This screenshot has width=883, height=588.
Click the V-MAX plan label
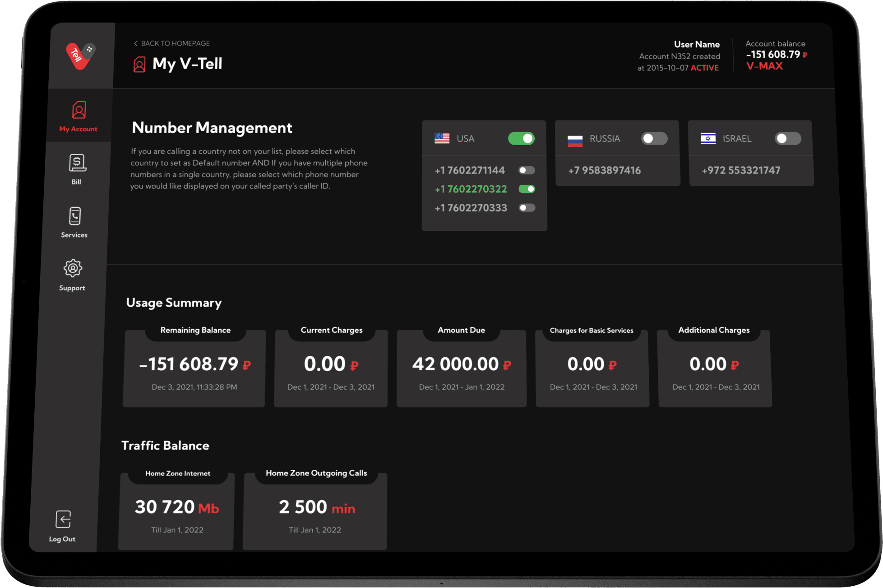[x=764, y=66]
